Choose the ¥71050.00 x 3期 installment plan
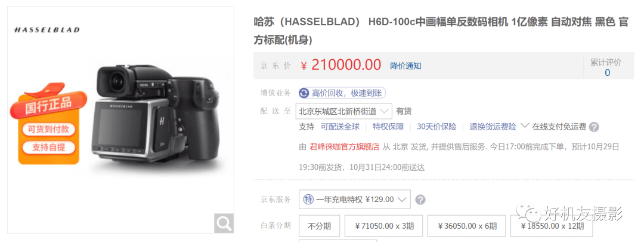The width and height of the screenshot is (644, 242). click(383, 226)
